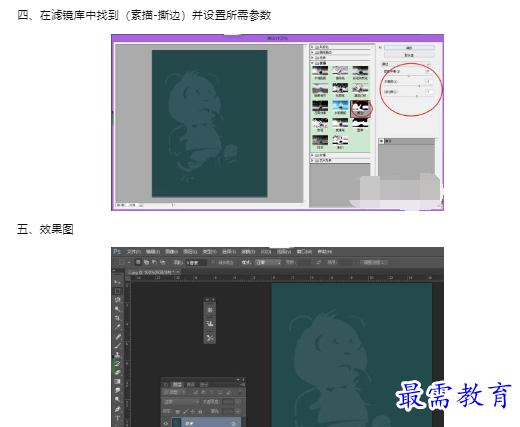This screenshot has height=427, width=520.
Task: Select the Magic Wand tool
Action: [x=117, y=309]
